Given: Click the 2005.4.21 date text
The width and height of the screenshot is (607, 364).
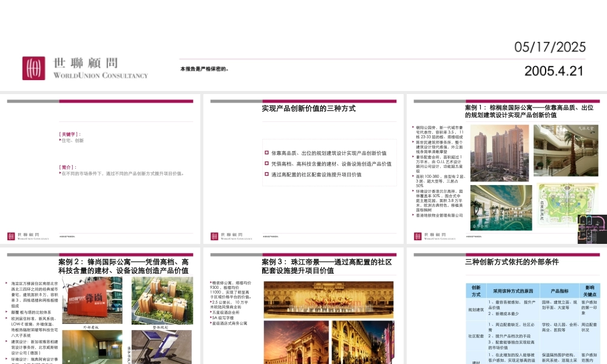Looking at the screenshot, I should 554,71.
